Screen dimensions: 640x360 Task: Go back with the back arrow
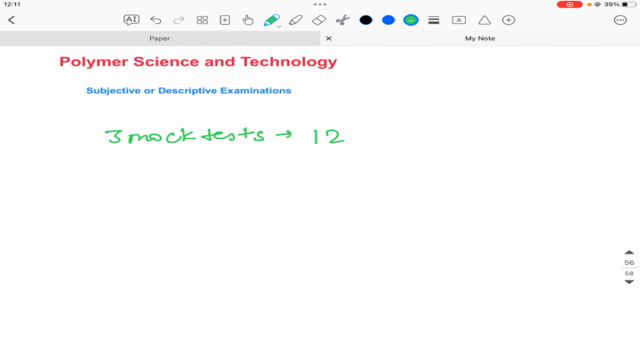pos(11,20)
